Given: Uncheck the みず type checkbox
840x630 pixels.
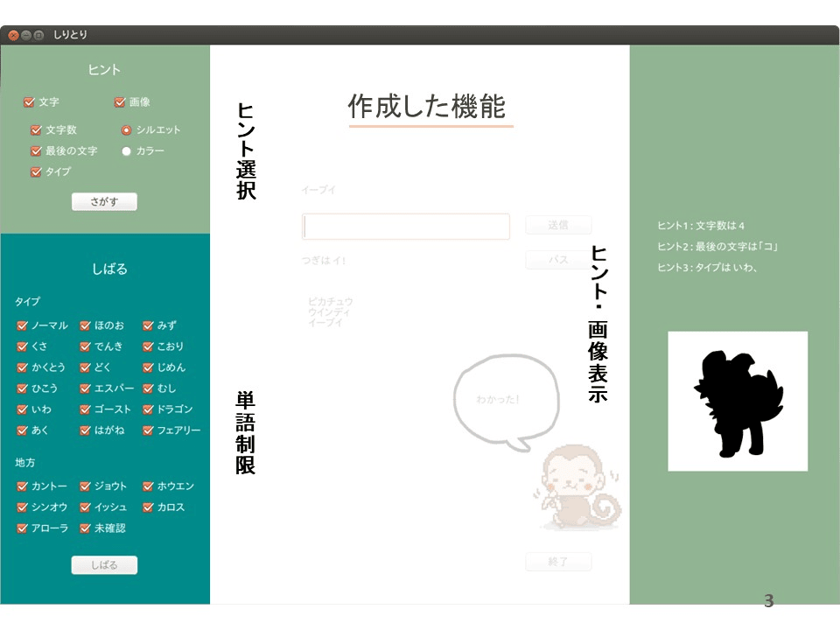Looking at the screenshot, I should tap(148, 325).
